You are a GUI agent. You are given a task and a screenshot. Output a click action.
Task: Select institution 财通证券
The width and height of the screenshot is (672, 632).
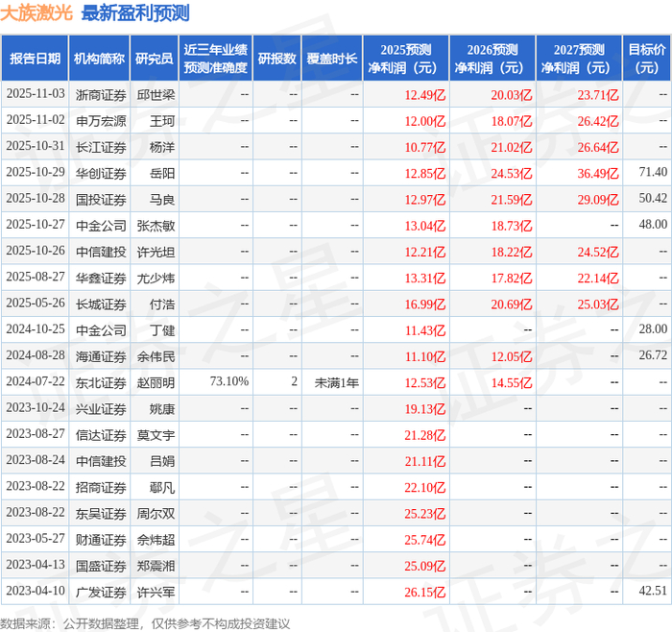click(101, 540)
